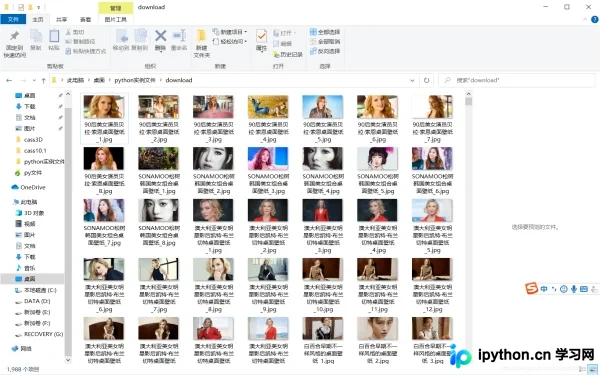The image size is (600, 375).
Task: Click navigation pane scroll down arrow
Action: coord(68,360)
